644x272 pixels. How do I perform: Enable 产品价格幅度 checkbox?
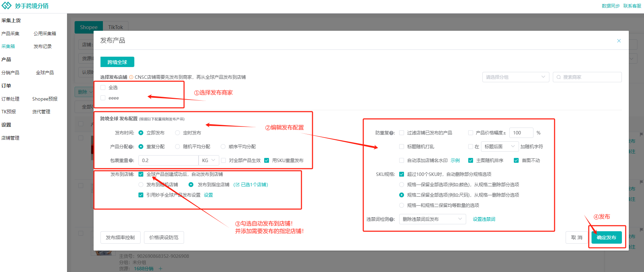471,133
